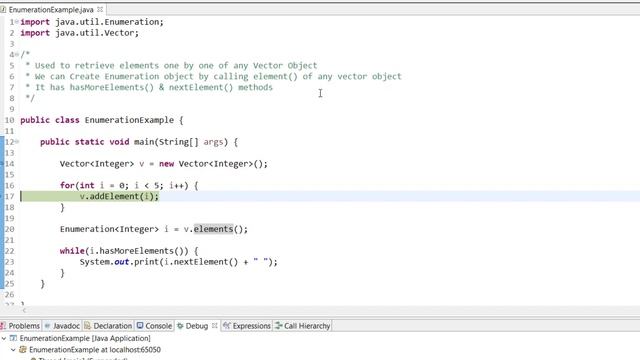Click the for loop header on line 16

(x=129, y=186)
